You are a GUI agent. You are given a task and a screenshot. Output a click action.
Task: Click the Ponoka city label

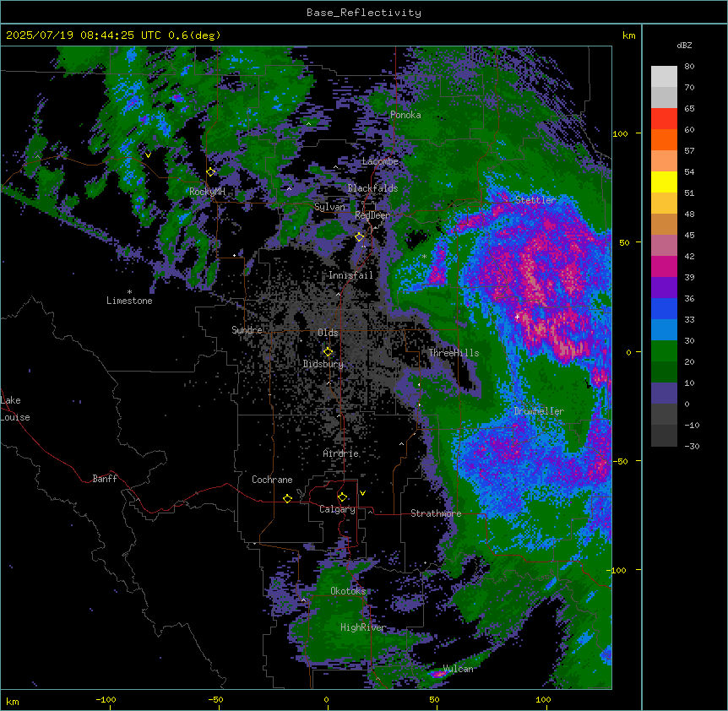click(x=405, y=115)
